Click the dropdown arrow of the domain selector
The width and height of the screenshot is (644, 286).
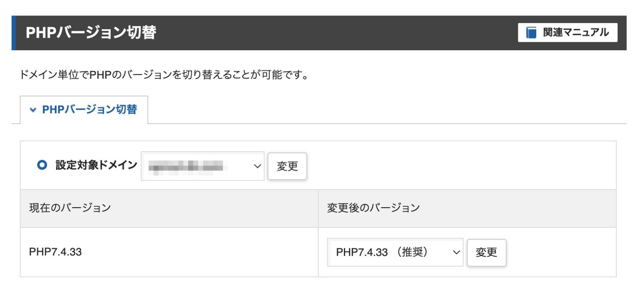tap(257, 166)
